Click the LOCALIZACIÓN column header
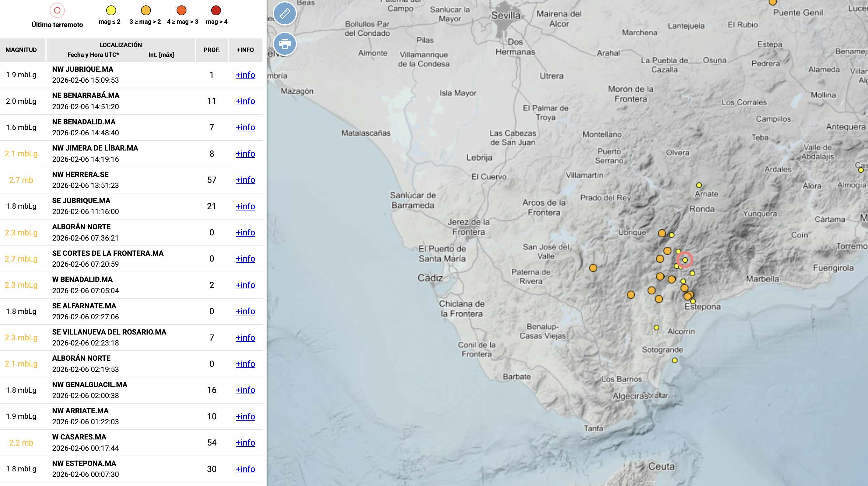 tap(121, 45)
